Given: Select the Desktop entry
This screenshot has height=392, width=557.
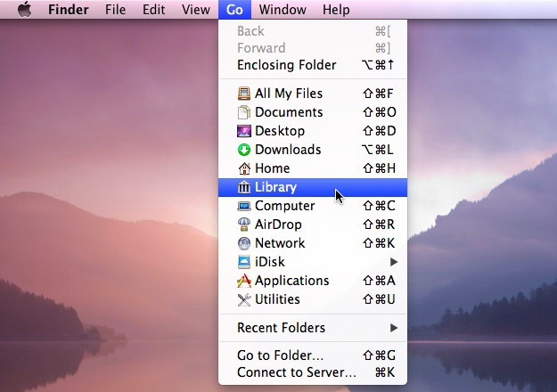Looking at the screenshot, I should 313,131.
